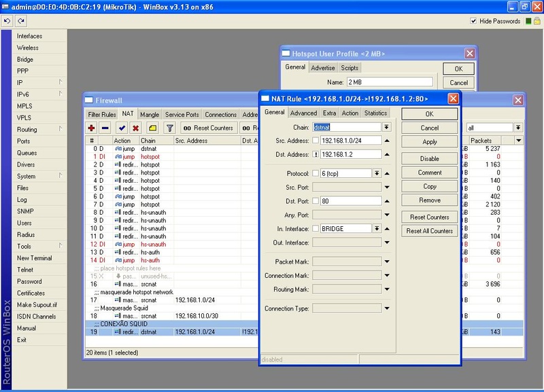Click the red X Disable icon in Firewall toolbar
The width and height of the screenshot is (544, 392).
click(x=135, y=128)
